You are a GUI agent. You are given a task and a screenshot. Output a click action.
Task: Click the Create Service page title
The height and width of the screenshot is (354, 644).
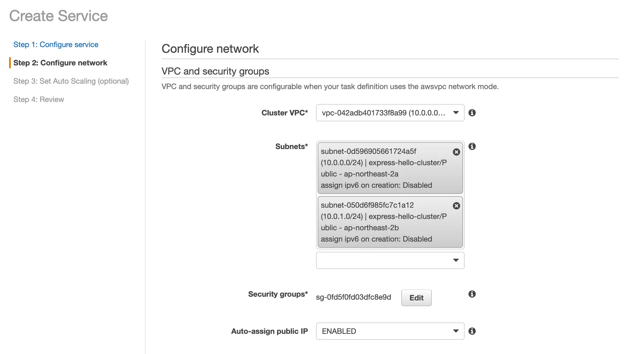[58, 16]
